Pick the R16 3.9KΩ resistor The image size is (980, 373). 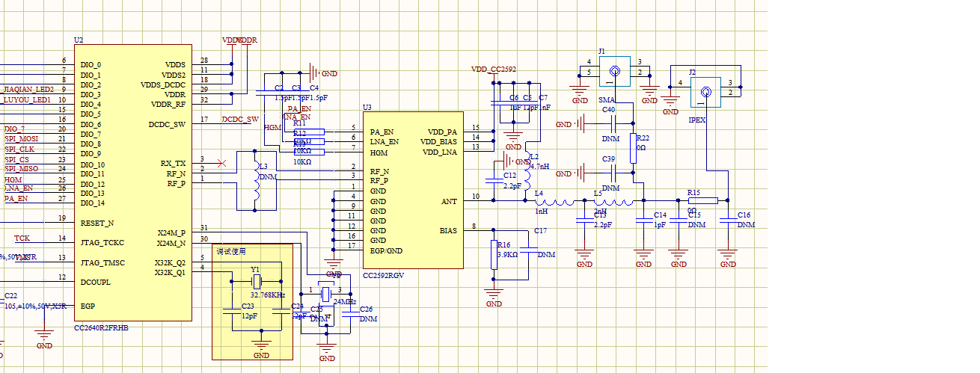point(494,254)
